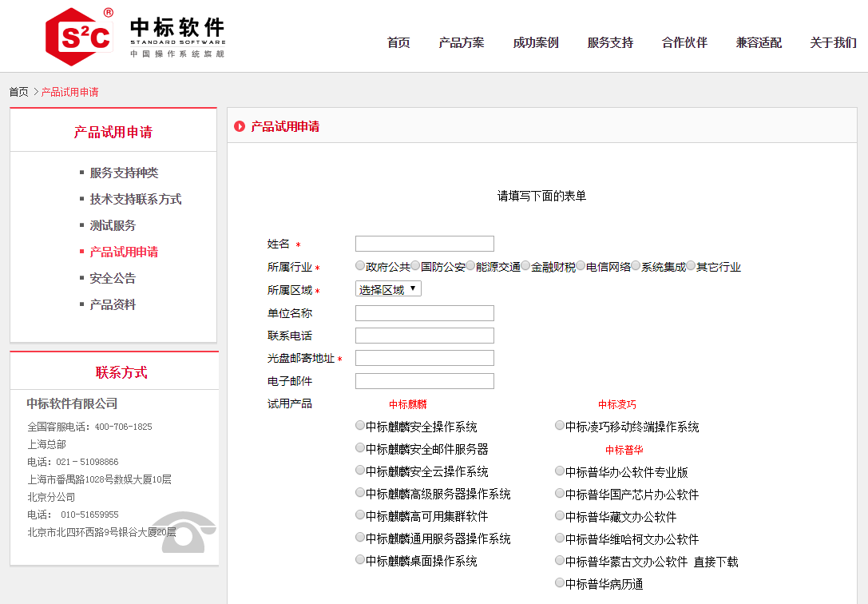Open 兼容适配 in top navigation
Screen dimensions: 868x604
[759, 42]
